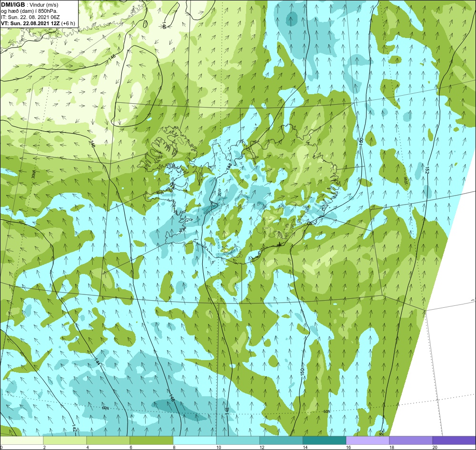Click the 20W longitude label over Iceland
The width and height of the screenshot is (476, 450).
pyautogui.click(x=220, y=193)
